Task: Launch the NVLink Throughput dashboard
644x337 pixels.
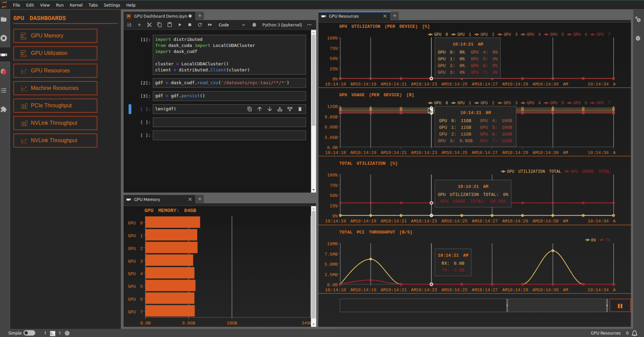Action: 55,123
